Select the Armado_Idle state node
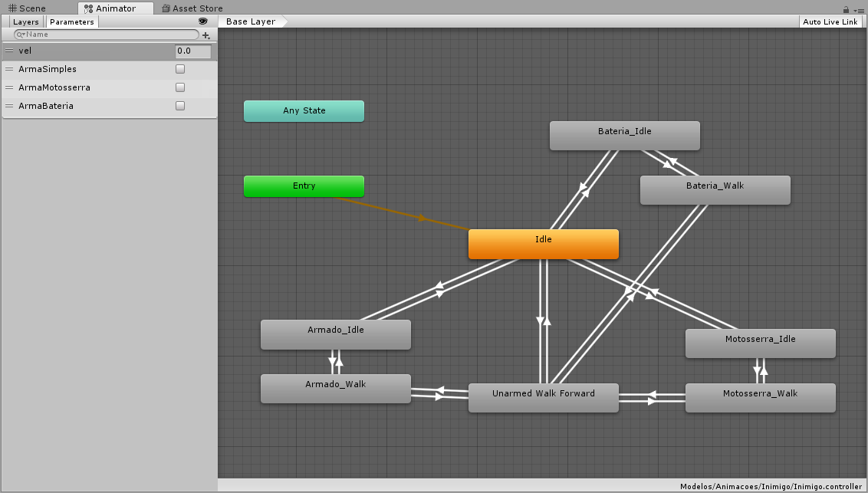The height and width of the screenshot is (493, 868). point(335,334)
